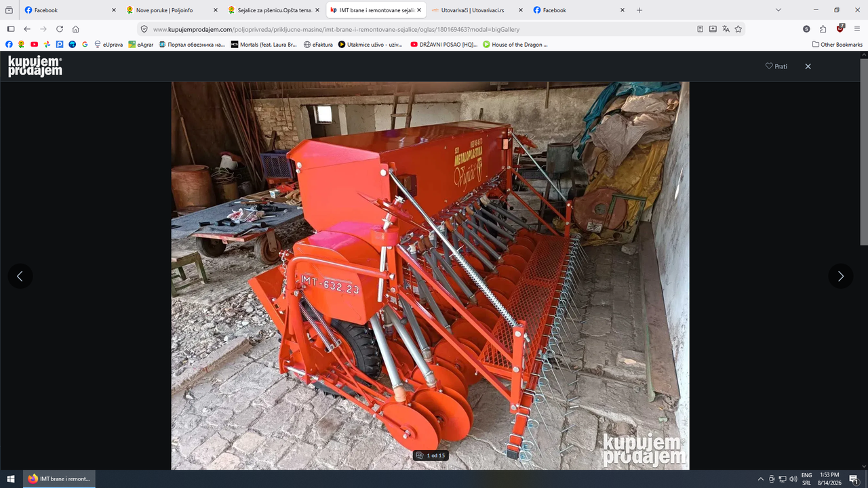The height and width of the screenshot is (488, 868).
Task: Close the Nove poruke | Poljoinfo tab
Action: (216, 10)
